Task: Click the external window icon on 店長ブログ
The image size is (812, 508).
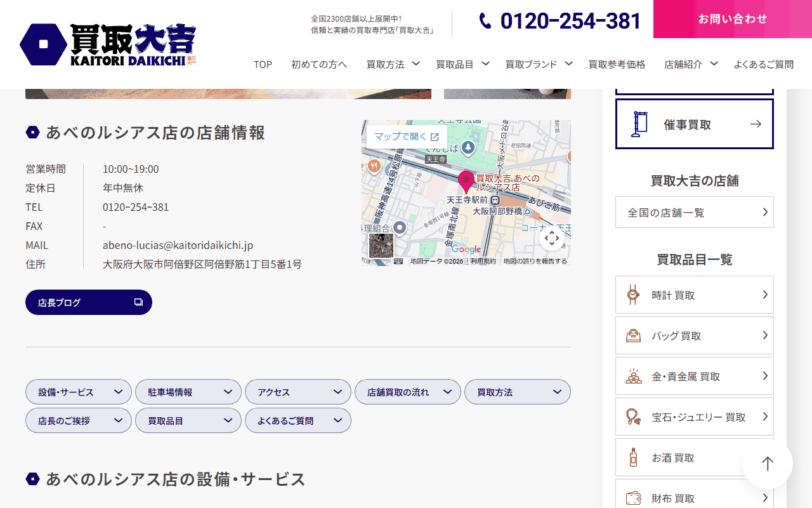Action: coord(138,302)
